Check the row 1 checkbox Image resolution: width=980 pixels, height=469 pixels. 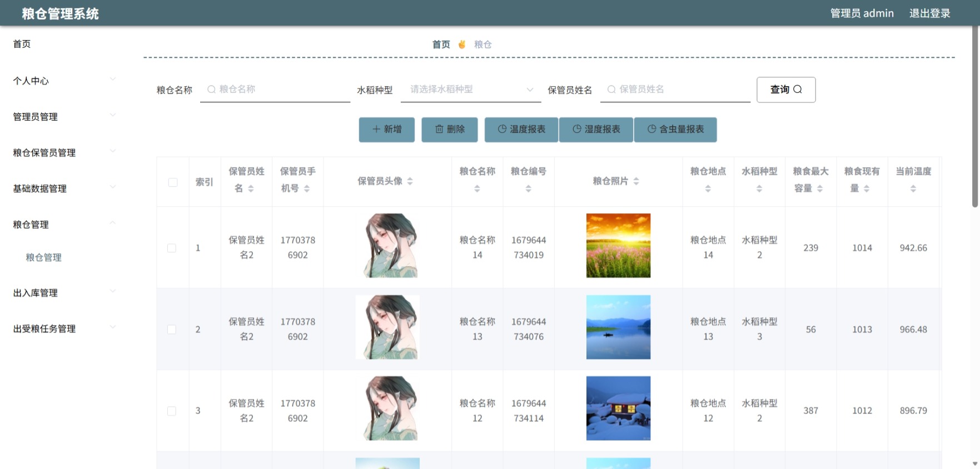coord(172,248)
